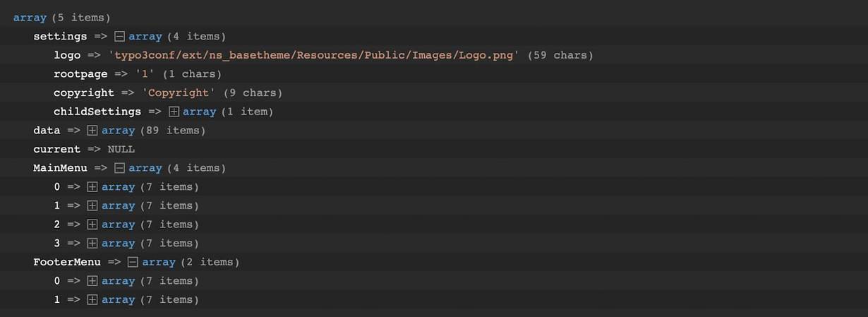
Task: Click '(89 items)' on the data row
Action: (172, 131)
